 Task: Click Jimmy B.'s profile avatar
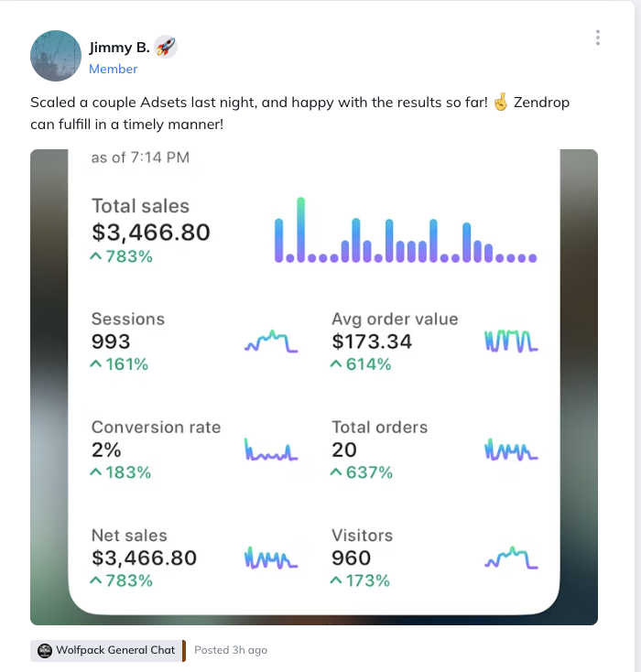click(x=56, y=55)
